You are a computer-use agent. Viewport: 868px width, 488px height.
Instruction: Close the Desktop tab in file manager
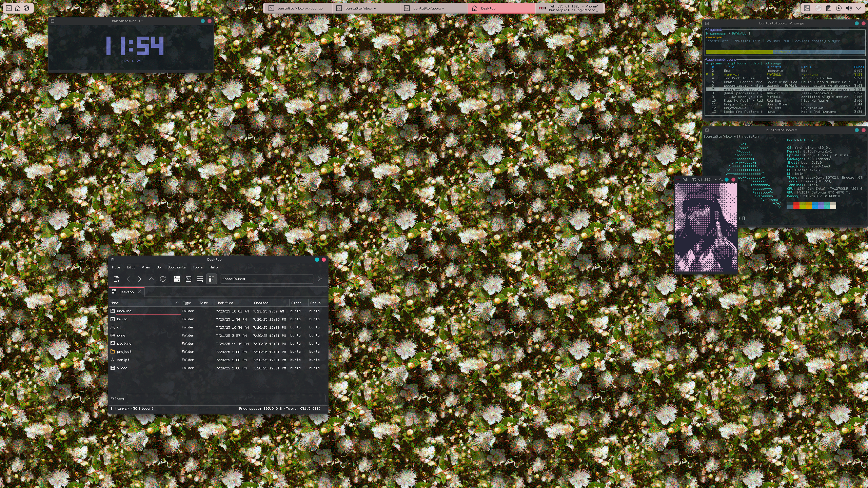point(139,292)
